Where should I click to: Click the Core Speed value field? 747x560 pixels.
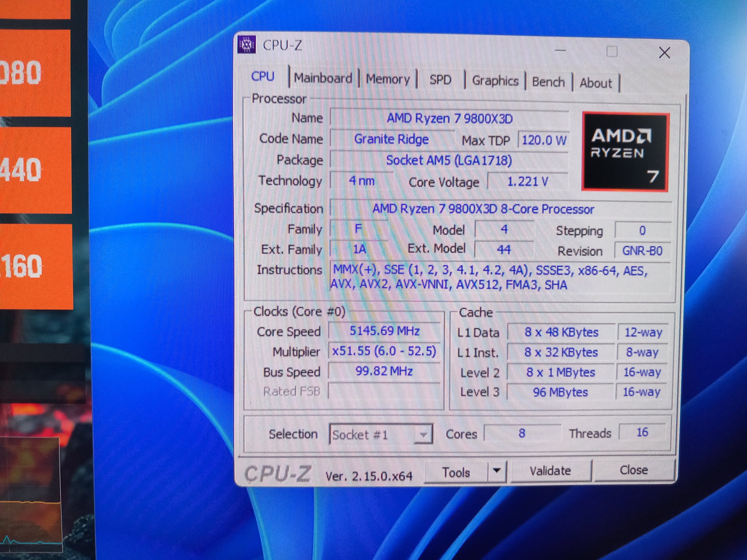point(384,331)
